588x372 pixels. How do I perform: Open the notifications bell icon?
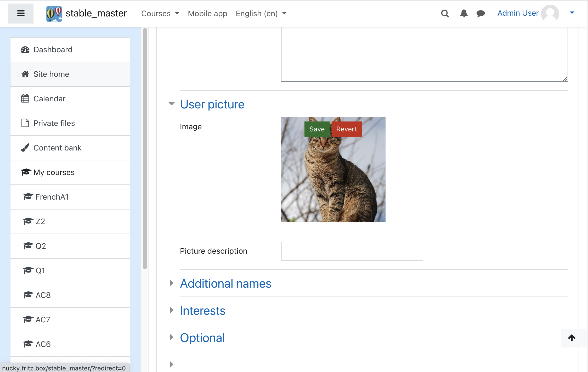click(x=464, y=13)
